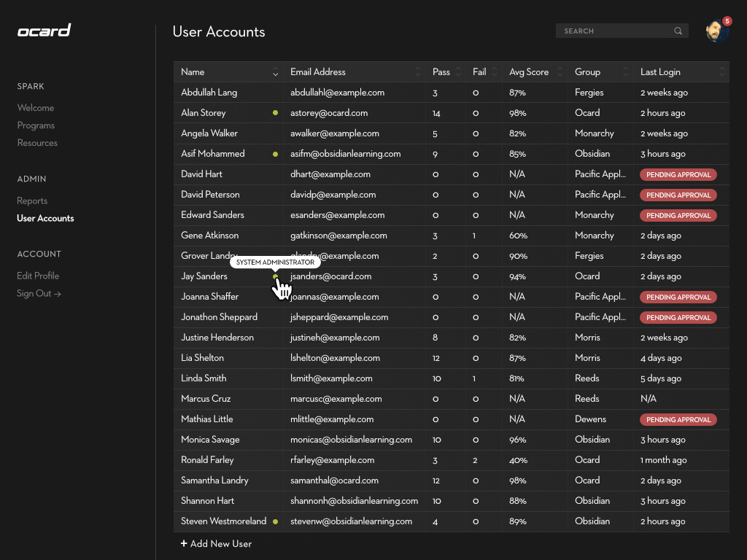Click the notification badge showing 5
Image resolution: width=747 pixels, height=560 pixels.
point(727,21)
